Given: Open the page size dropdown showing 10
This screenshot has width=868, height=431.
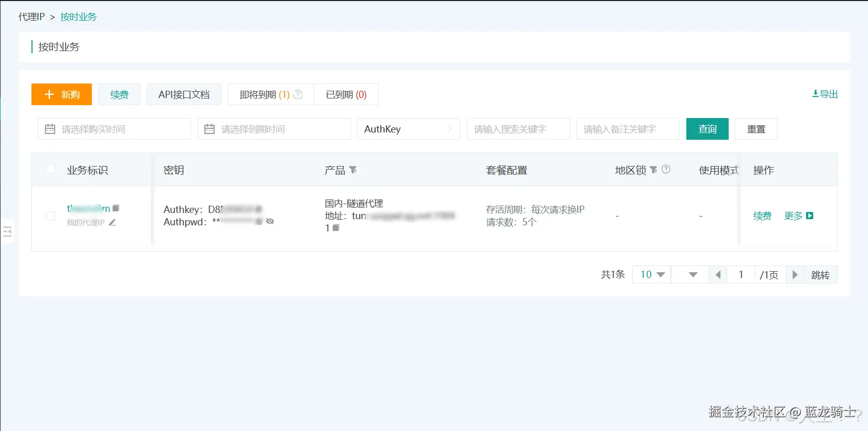Looking at the screenshot, I should click(651, 275).
